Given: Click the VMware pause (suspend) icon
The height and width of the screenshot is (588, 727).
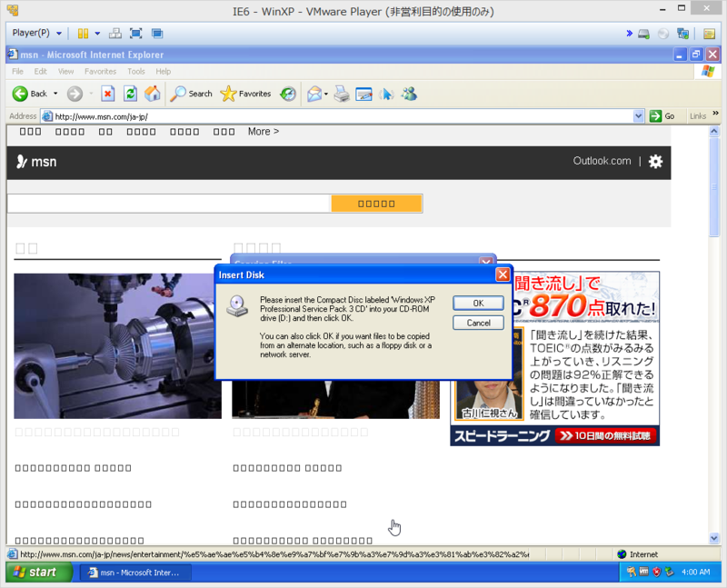Looking at the screenshot, I should click(x=83, y=34).
